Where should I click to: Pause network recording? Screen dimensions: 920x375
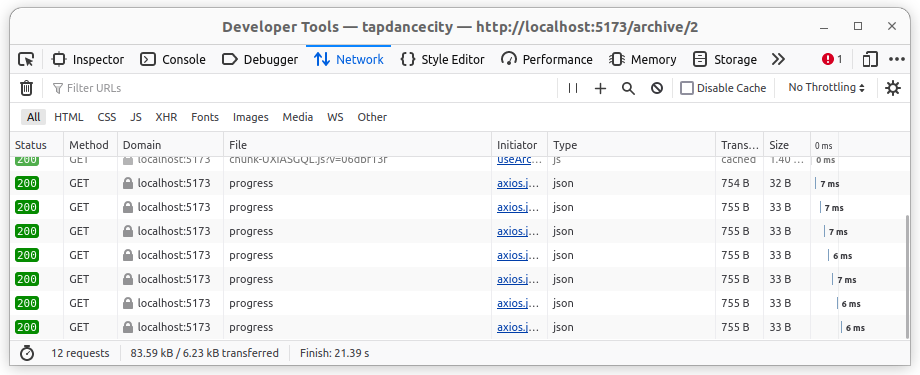pos(573,88)
